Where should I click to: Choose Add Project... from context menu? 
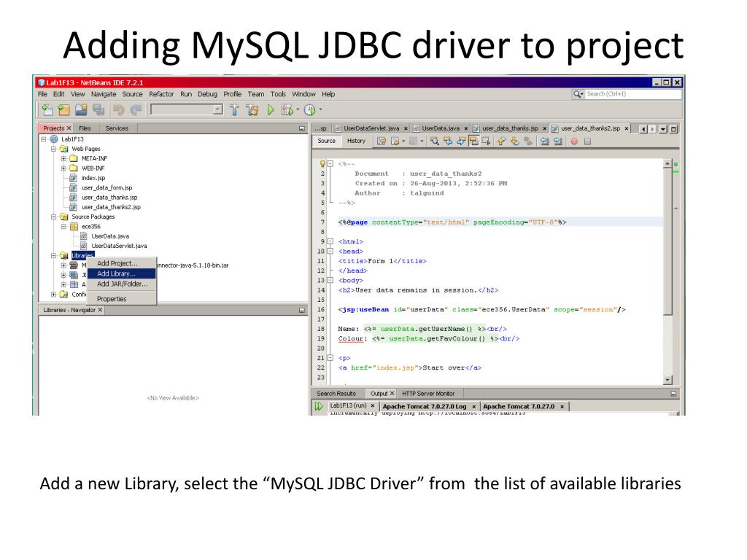point(122,263)
